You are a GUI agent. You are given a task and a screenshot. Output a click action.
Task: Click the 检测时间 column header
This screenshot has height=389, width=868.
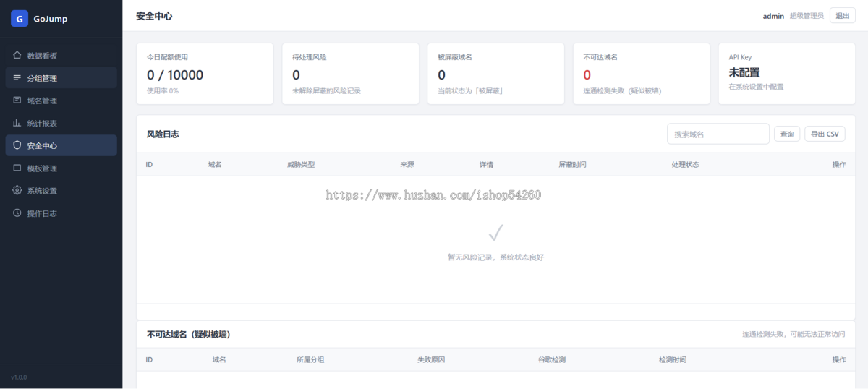(673, 359)
